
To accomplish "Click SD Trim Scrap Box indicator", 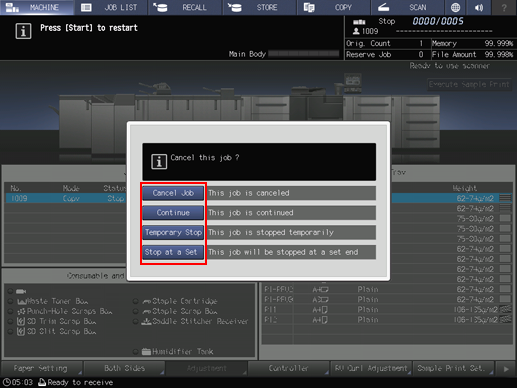I will point(11,321).
